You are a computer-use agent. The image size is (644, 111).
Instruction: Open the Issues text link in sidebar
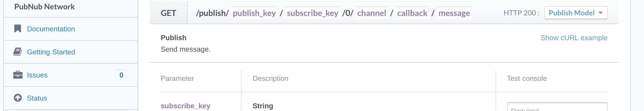pos(37,75)
